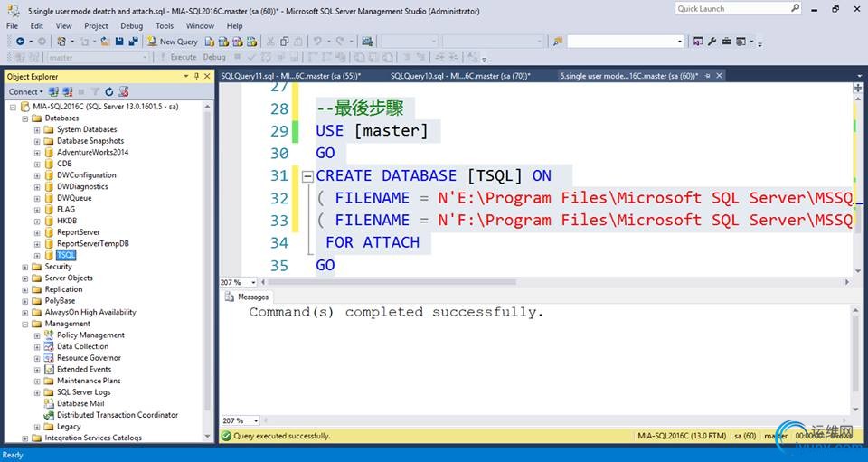Open the File menu
This screenshot has width=868, height=462.
click(x=12, y=25)
